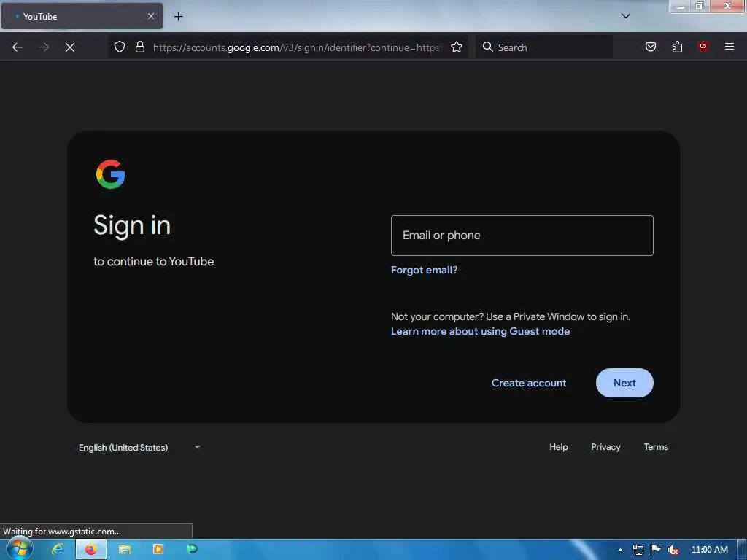The width and height of the screenshot is (747, 560).
Task: Click the browser Search box
Action: point(544,47)
